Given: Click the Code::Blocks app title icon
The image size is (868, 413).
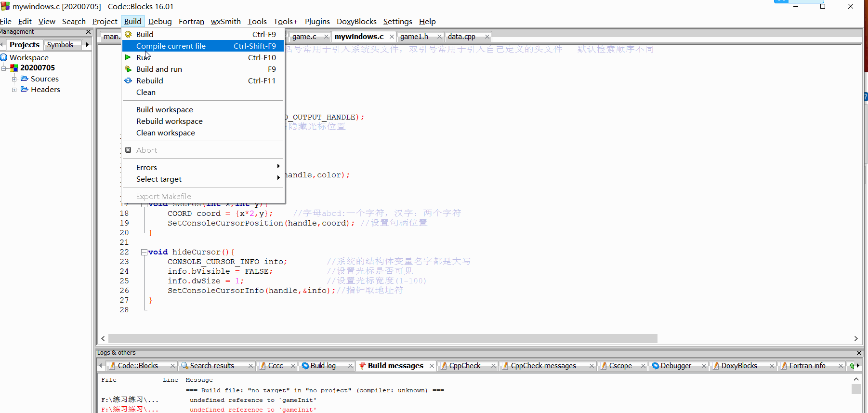Looking at the screenshot, I should coord(5,6).
